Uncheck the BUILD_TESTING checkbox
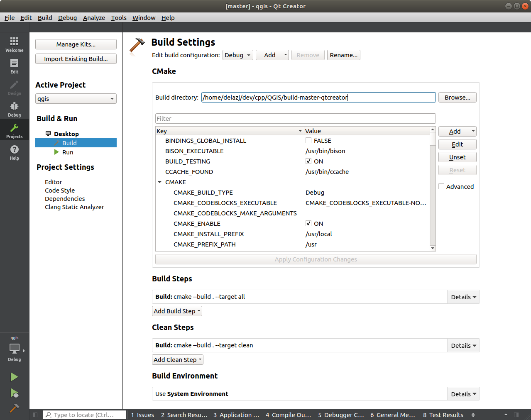This screenshot has width=531, height=420. 308,161
